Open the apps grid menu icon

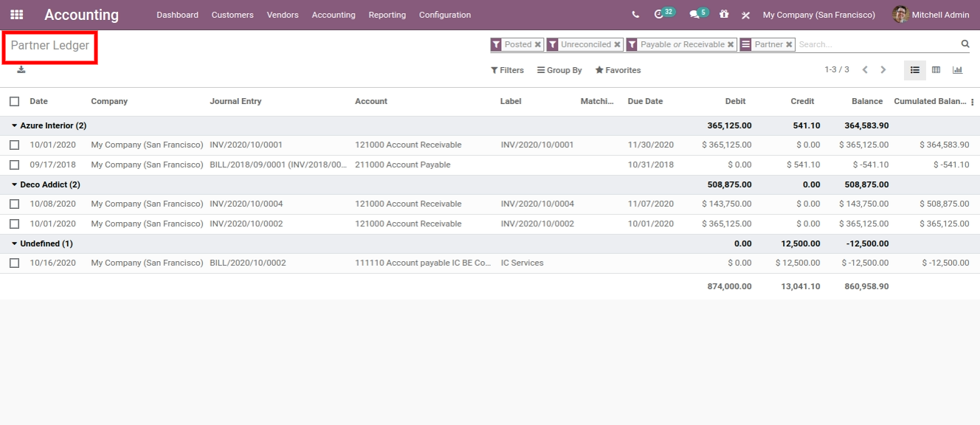pos(16,15)
